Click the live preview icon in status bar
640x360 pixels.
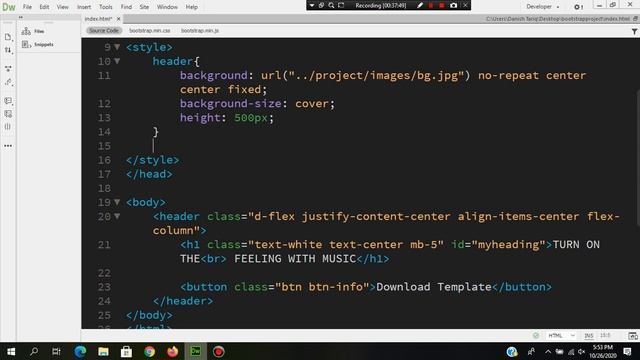[633, 336]
